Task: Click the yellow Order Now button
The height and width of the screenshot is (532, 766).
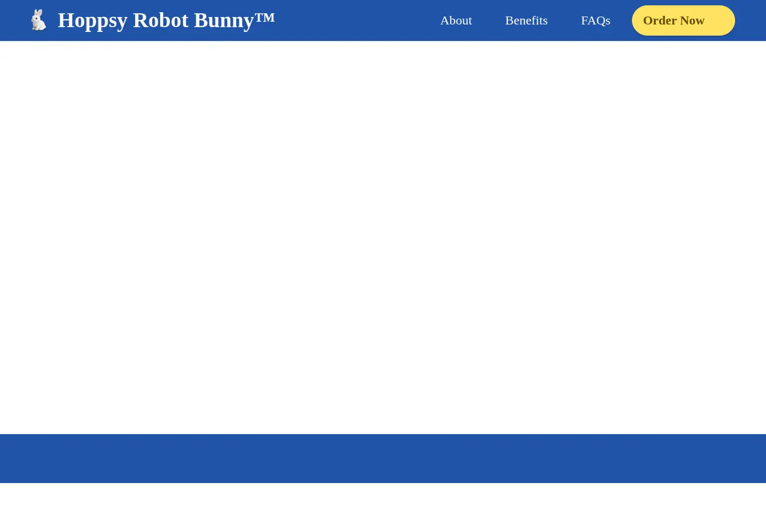Action: click(683, 20)
